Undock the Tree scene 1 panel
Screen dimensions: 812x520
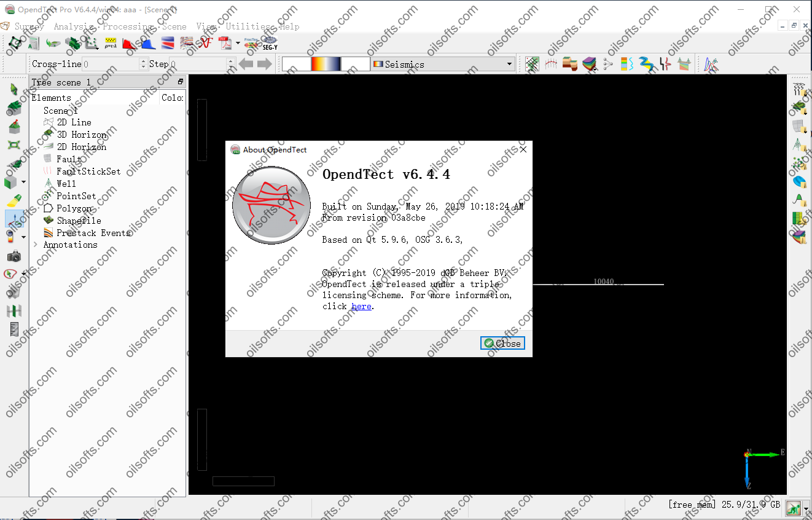pyautogui.click(x=181, y=82)
